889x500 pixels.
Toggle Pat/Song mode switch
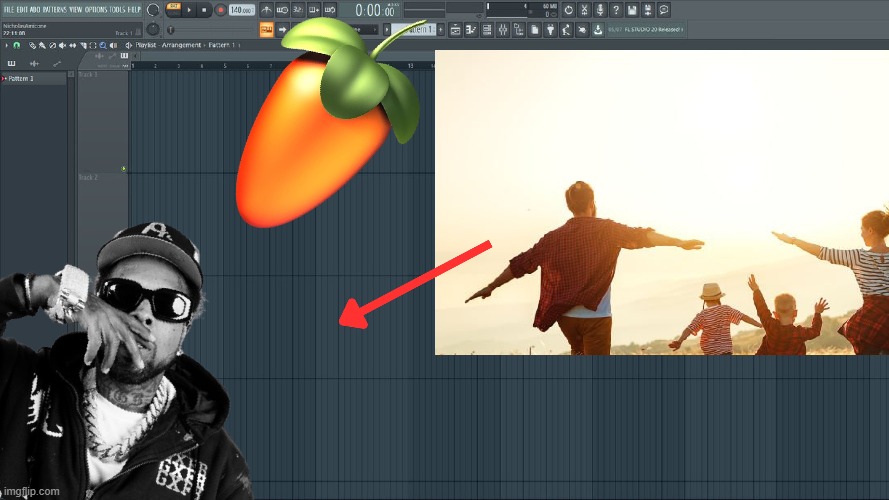(x=173, y=10)
